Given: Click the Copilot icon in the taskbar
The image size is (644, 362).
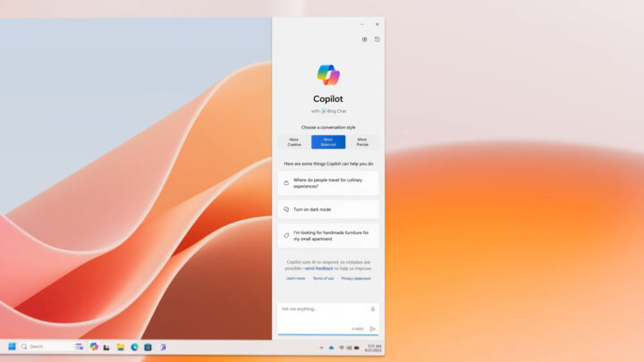Looking at the screenshot, I should [x=94, y=346].
